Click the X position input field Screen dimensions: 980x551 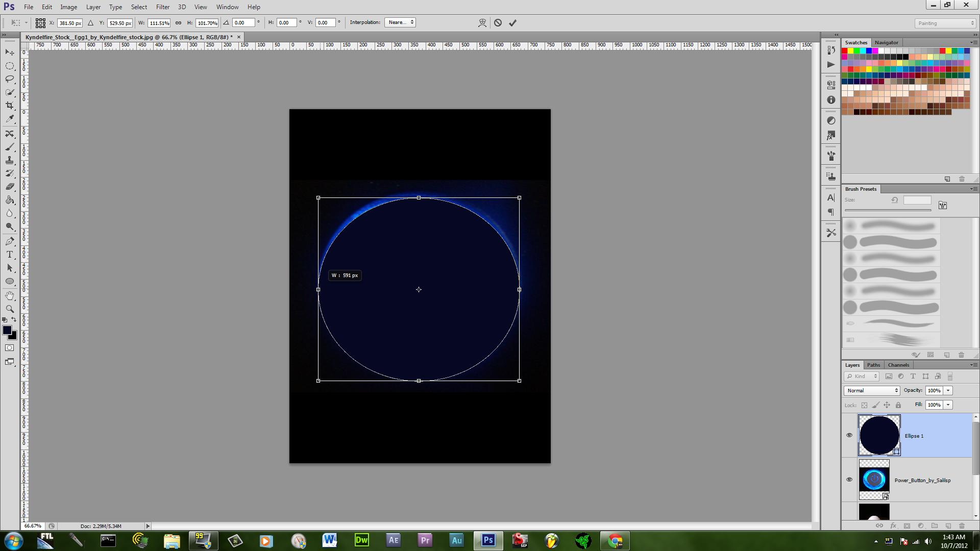(70, 23)
